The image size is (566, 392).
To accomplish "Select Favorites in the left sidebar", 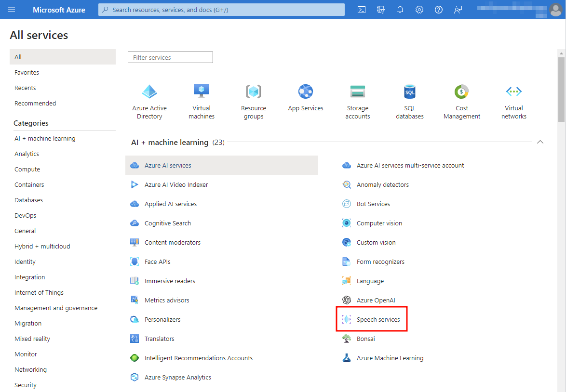I will coord(27,72).
